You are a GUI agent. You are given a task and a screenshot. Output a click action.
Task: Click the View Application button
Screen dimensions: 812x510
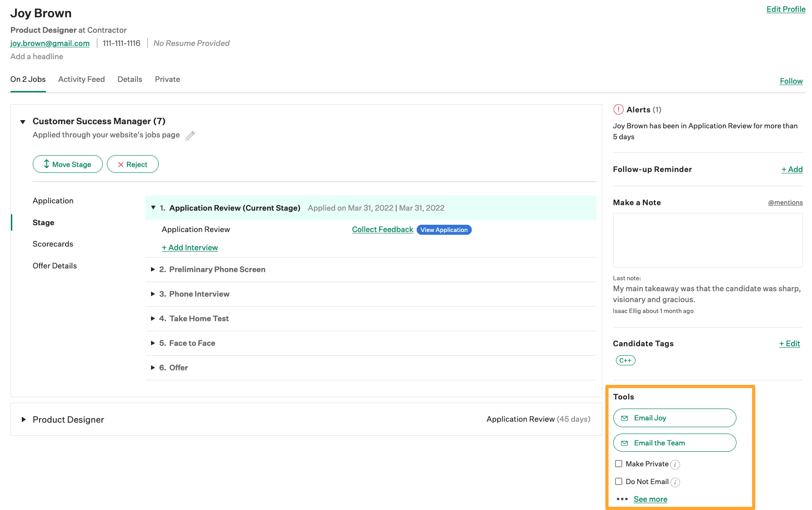(x=444, y=230)
